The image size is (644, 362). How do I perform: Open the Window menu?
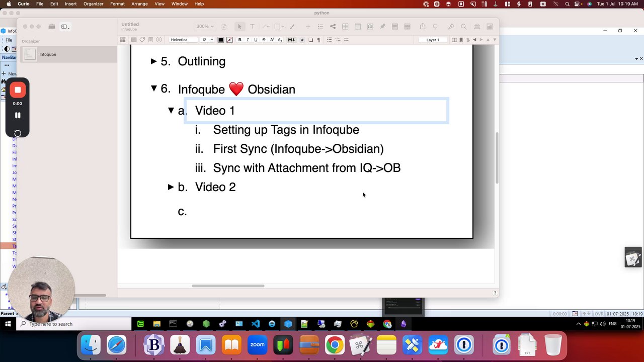pos(180,4)
